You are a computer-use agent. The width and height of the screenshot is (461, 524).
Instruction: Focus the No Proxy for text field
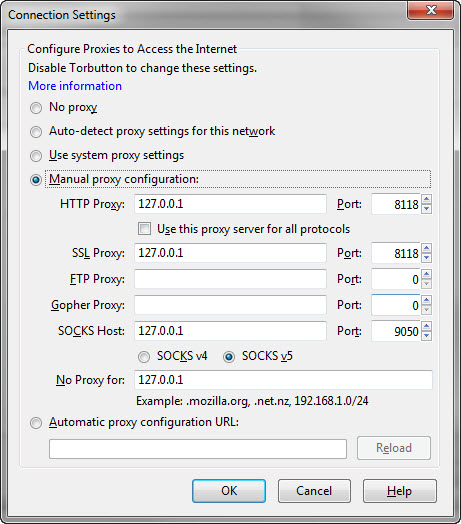click(x=283, y=380)
